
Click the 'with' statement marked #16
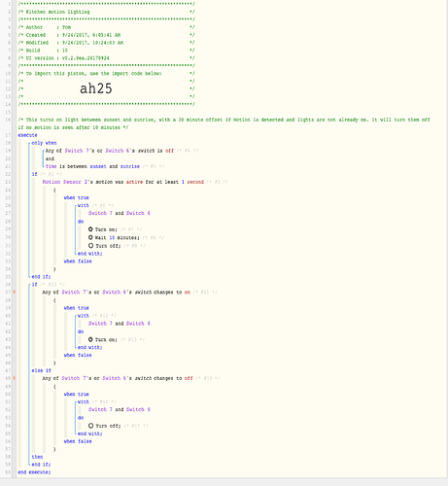pyautogui.click(x=84, y=401)
